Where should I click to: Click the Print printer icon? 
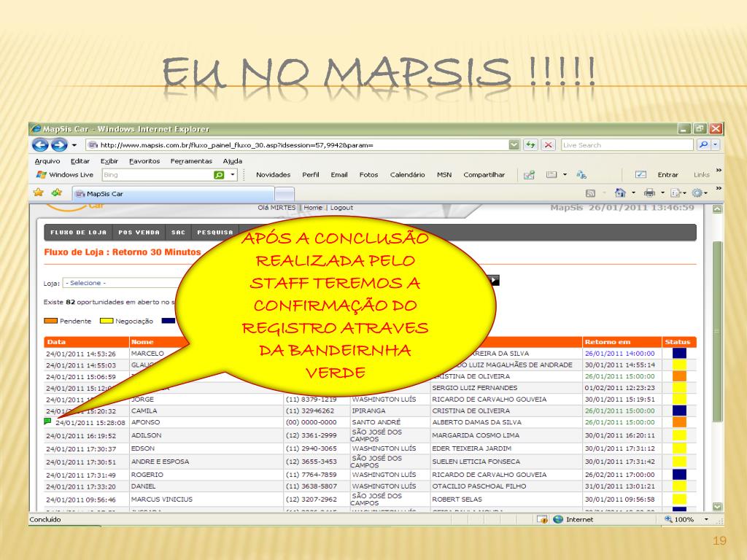tap(649, 192)
